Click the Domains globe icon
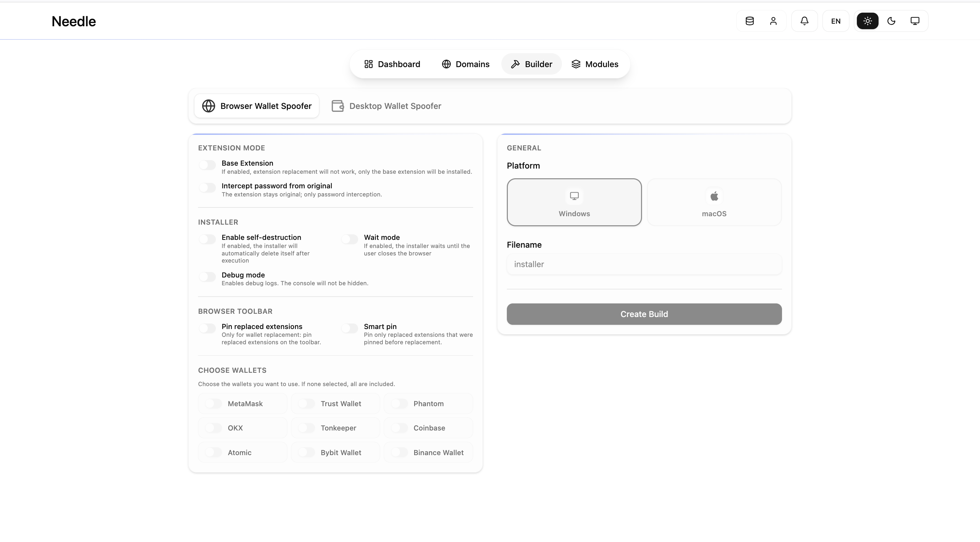Viewport: 980px width, 542px height. point(446,64)
